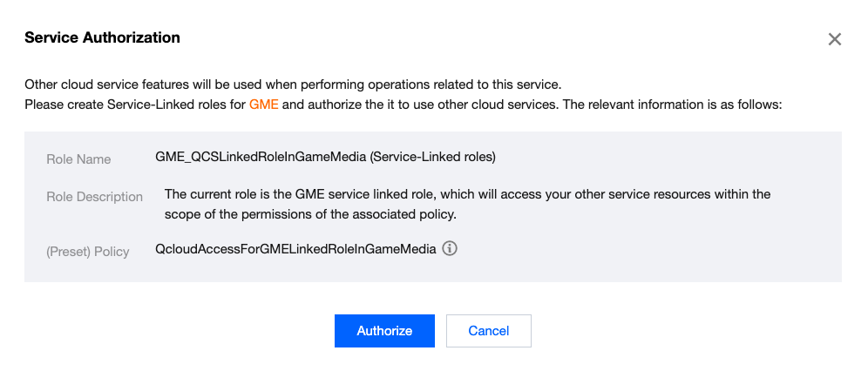Viewport: 868px width, 371px height.
Task: Click the 'Please create Service-Linked roles' text
Action: pos(134,105)
